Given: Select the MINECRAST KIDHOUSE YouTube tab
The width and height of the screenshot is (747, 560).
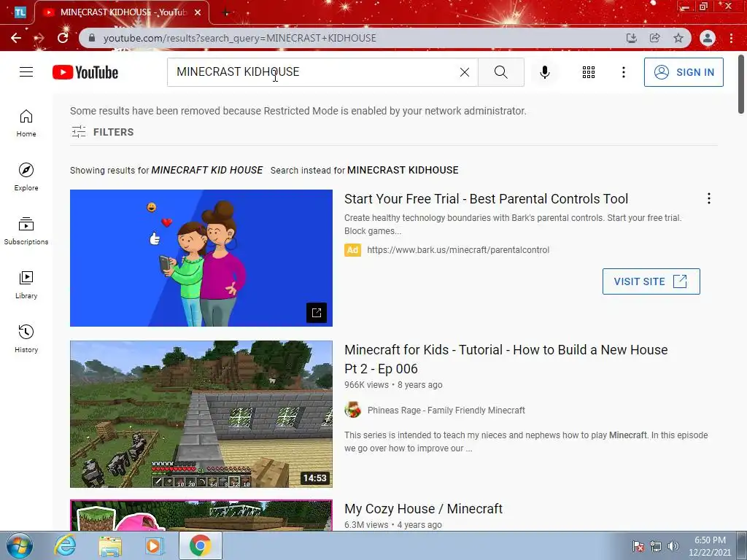Looking at the screenshot, I should [x=122, y=12].
